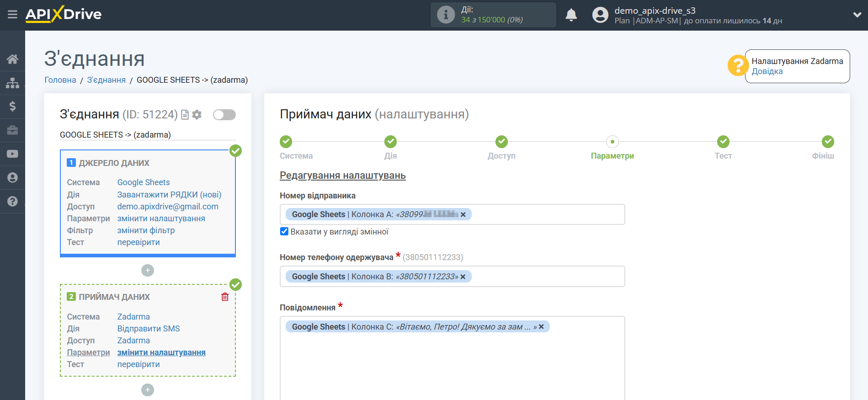Image resolution: width=868 pixels, height=400 pixels.
Task: Open the billing dollar sidebar icon
Action: 12,107
